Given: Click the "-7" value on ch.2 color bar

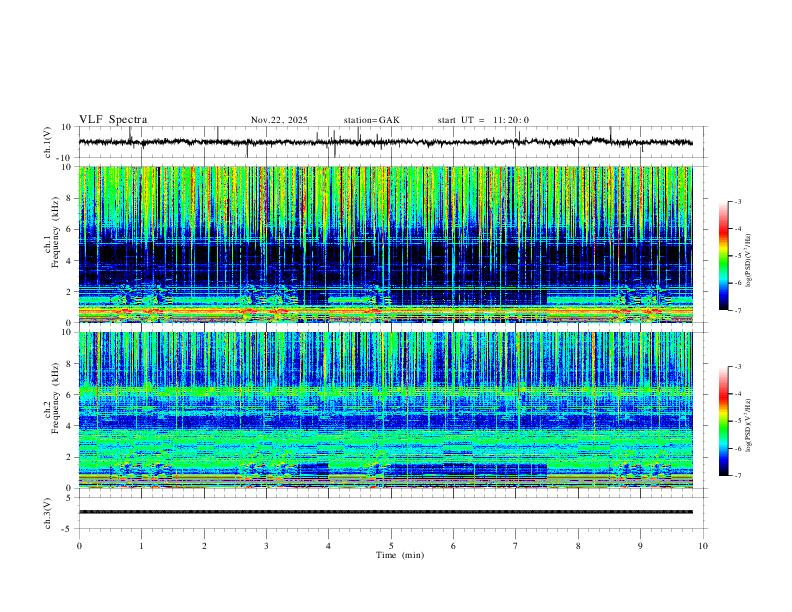Looking at the screenshot, I should (x=737, y=475).
